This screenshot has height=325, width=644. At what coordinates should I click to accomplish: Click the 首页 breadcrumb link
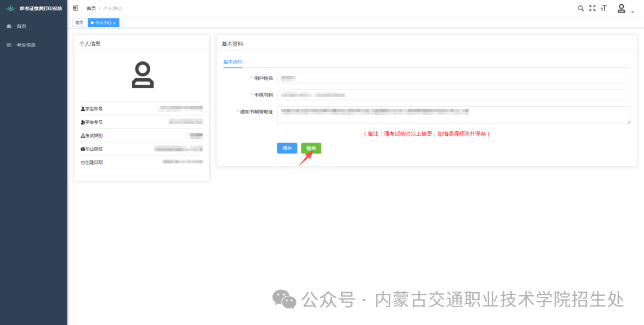[91, 8]
